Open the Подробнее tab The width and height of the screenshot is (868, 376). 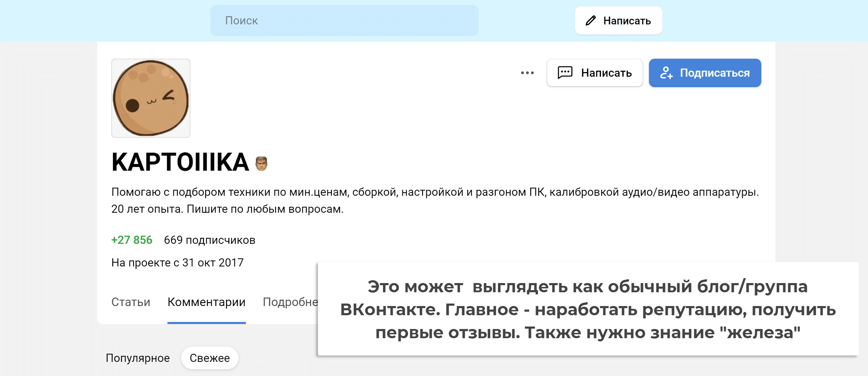click(x=290, y=302)
